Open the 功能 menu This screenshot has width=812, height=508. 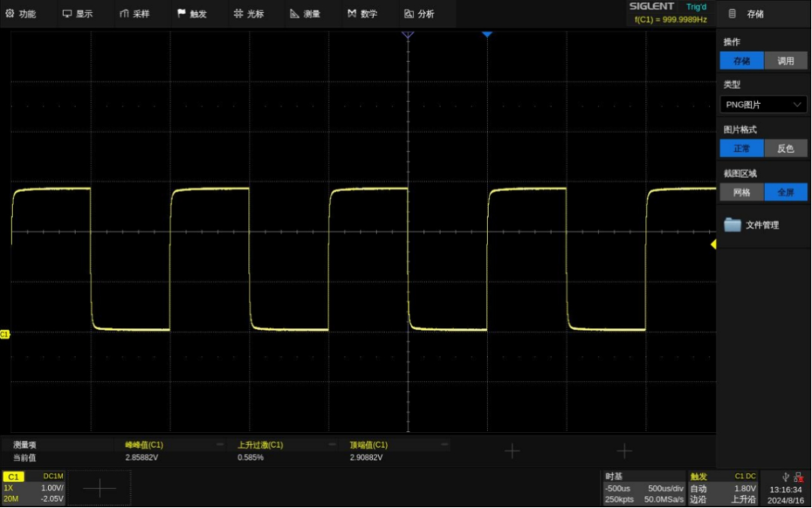[21, 14]
